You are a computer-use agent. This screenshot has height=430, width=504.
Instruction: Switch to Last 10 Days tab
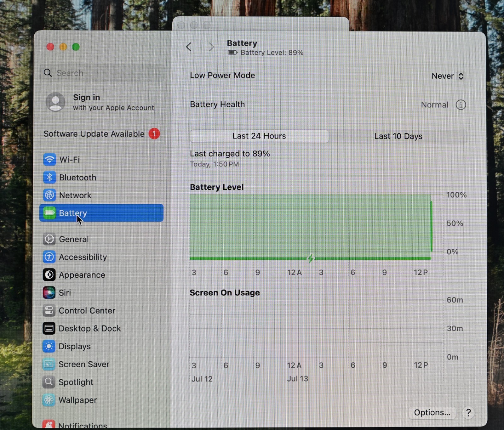398,136
